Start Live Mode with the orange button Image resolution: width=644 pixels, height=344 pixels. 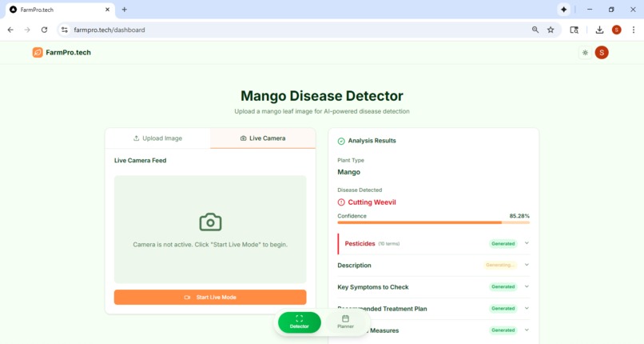coord(210,297)
